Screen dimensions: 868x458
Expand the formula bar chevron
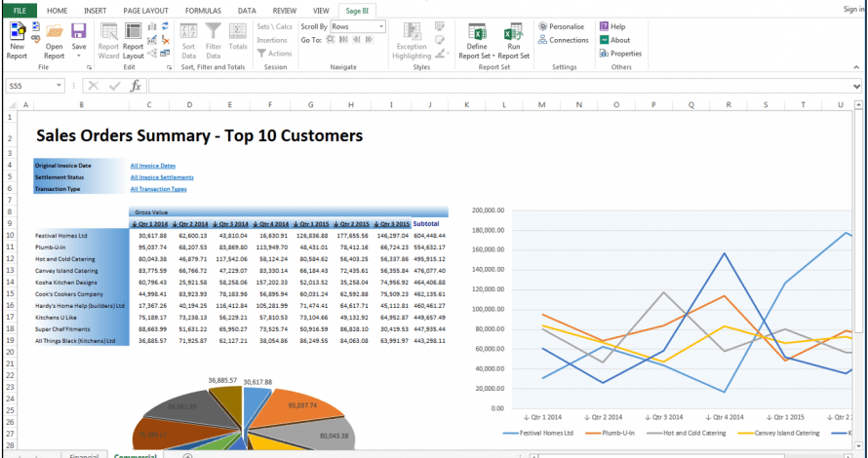click(857, 87)
